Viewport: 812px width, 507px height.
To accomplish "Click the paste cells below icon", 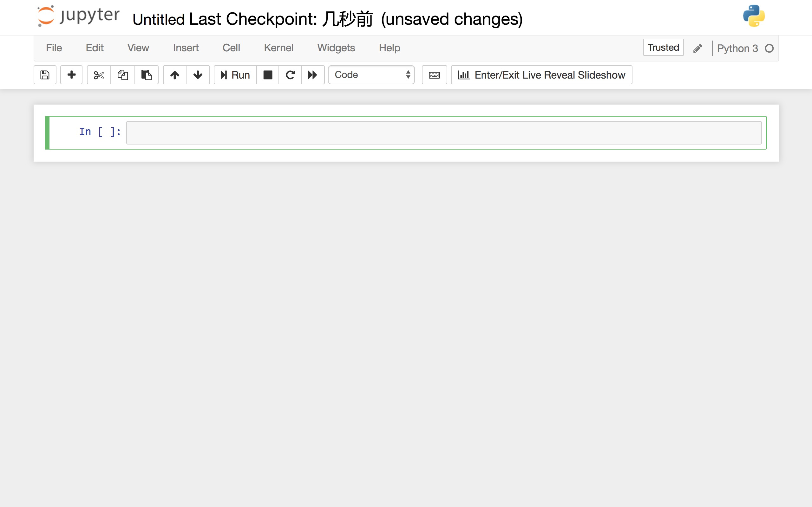I will (147, 75).
